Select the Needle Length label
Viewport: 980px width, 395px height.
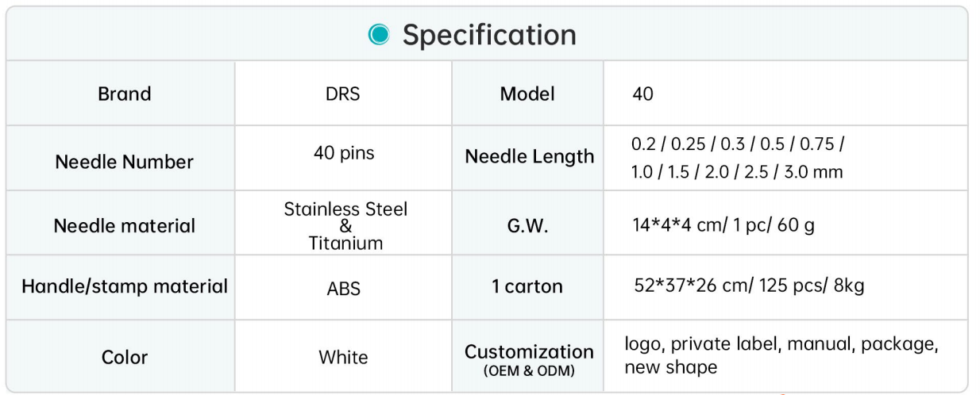click(x=529, y=157)
